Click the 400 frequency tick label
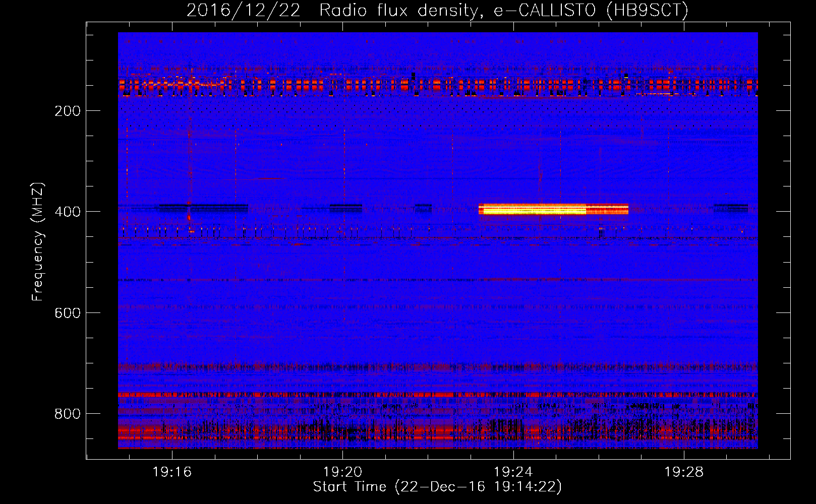Viewport: 816px width, 504px height. (68, 212)
